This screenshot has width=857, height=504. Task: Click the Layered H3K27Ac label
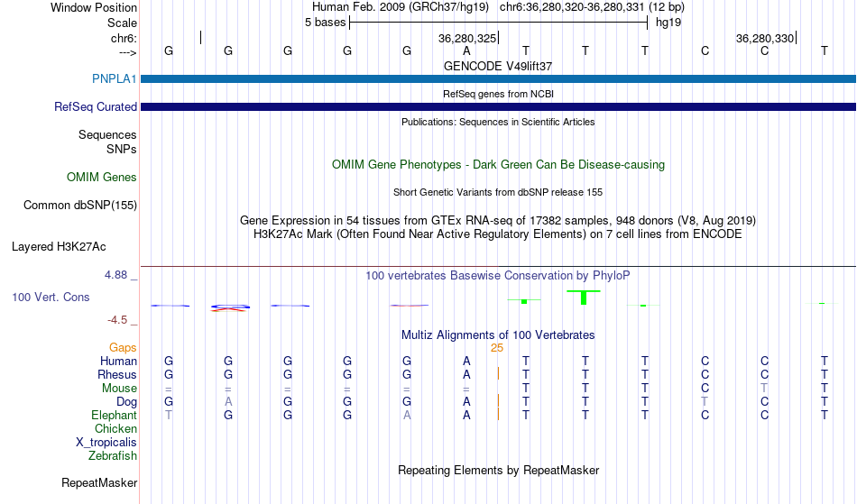pyautogui.click(x=59, y=247)
